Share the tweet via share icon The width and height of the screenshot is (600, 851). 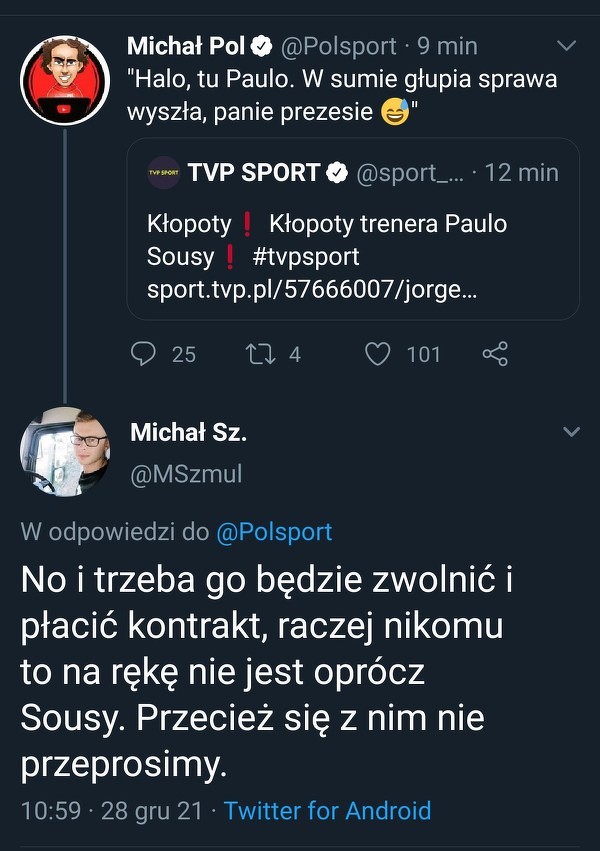[495, 354]
